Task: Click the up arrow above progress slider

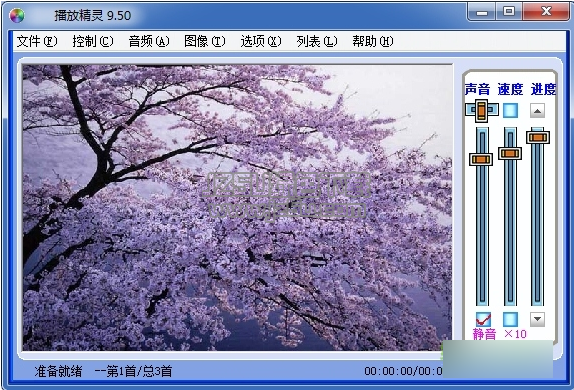Action: tap(537, 111)
